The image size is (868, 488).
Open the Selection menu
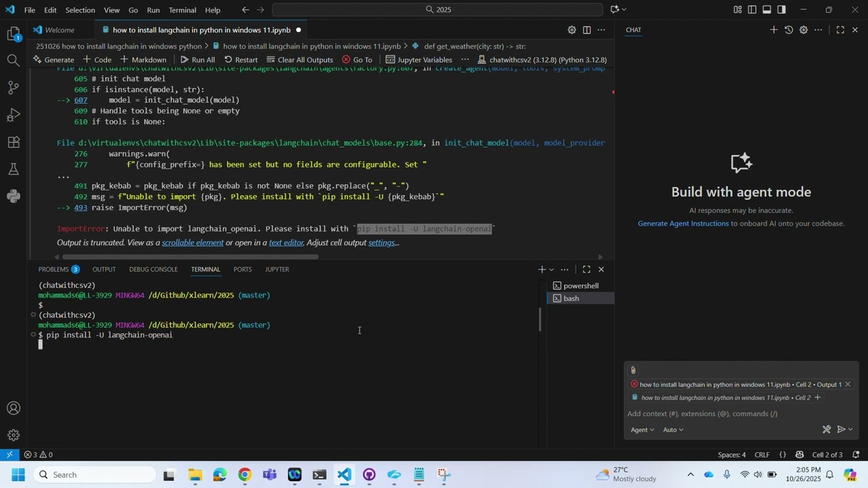click(x=80, y=9)
